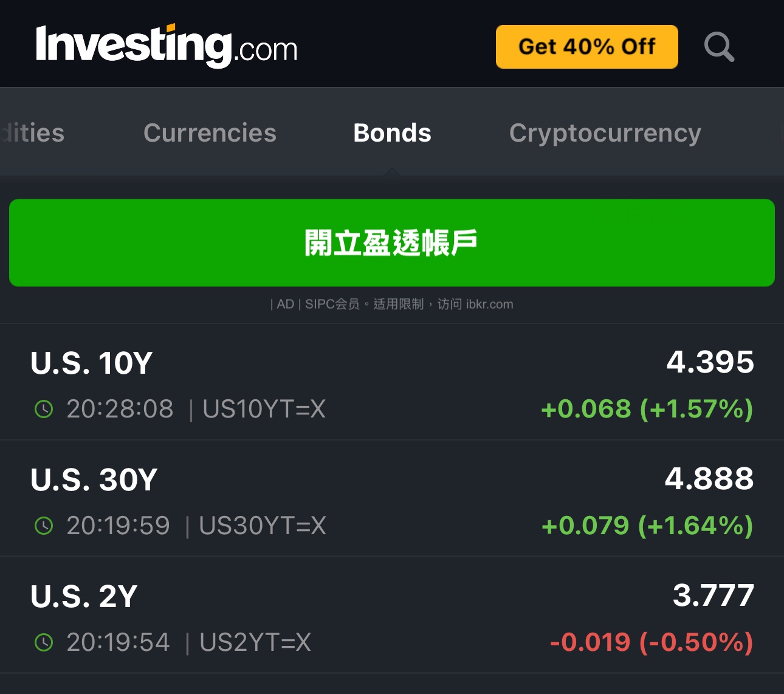Open the U.S. 30Y bond name
Viewport: 784px width, 694px height.
click(x=94, y=480)
